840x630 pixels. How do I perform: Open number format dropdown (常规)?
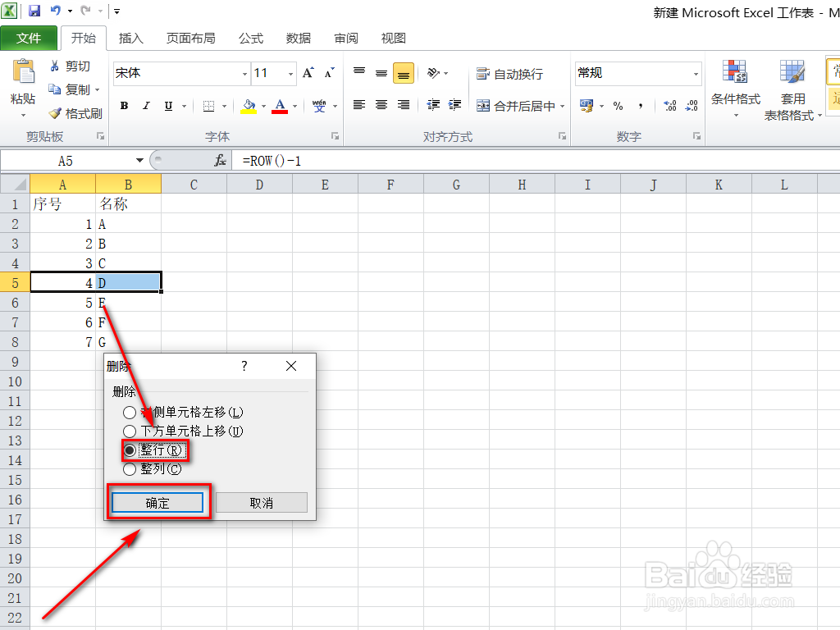point(696,74)
